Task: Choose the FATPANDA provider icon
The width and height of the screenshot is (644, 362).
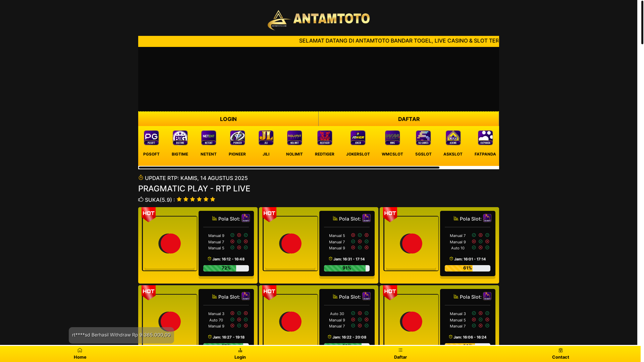Action: [485, 138]
